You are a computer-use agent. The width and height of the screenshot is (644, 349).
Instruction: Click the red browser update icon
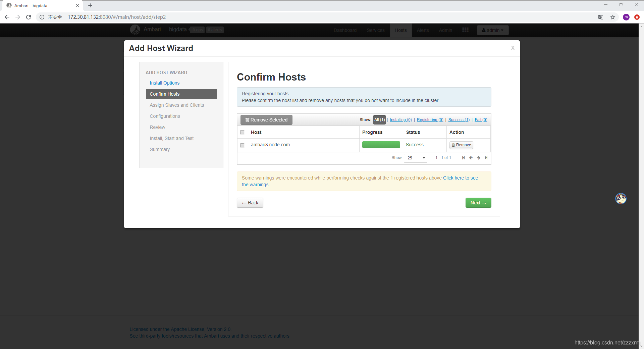637,17
